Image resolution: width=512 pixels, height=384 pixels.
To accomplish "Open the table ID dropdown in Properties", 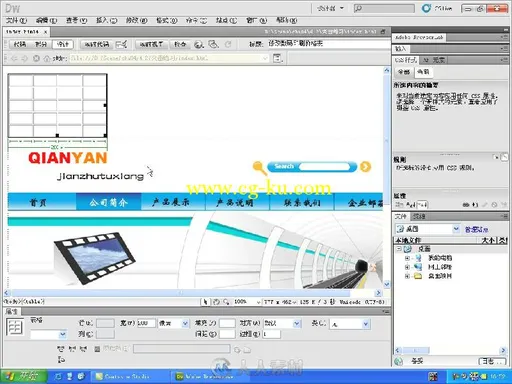I will (48, 334).
